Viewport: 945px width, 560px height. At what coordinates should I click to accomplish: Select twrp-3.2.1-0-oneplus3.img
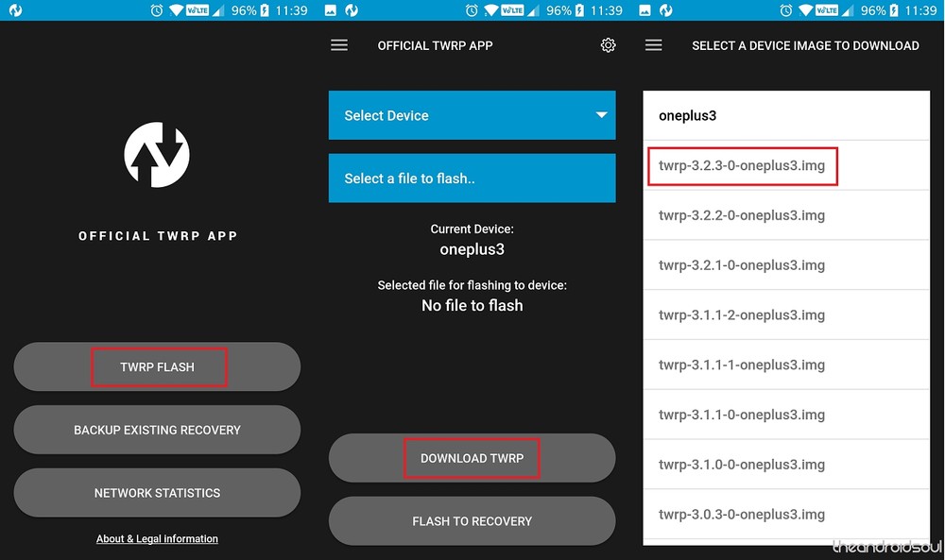786,265
